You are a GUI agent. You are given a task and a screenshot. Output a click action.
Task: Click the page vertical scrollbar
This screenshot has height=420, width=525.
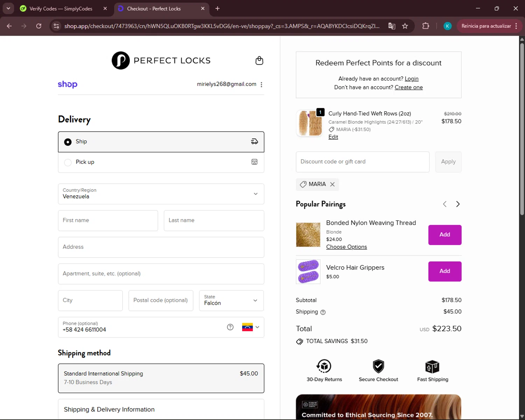522,129
